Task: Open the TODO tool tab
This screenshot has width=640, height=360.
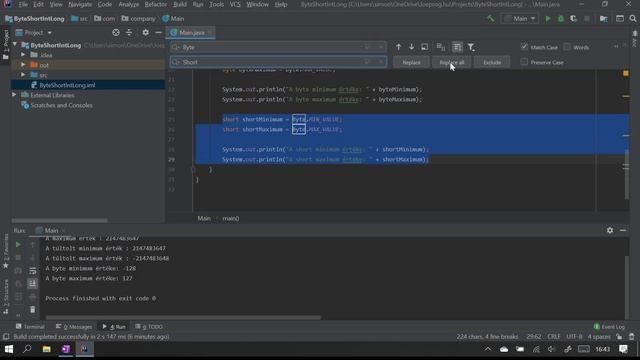Action: click(149, 327)
